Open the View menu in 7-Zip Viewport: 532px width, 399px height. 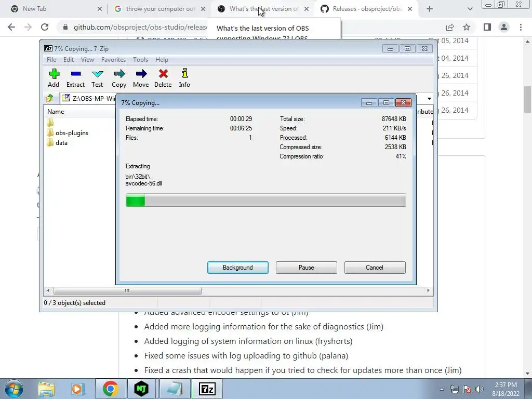click(87, 60)
